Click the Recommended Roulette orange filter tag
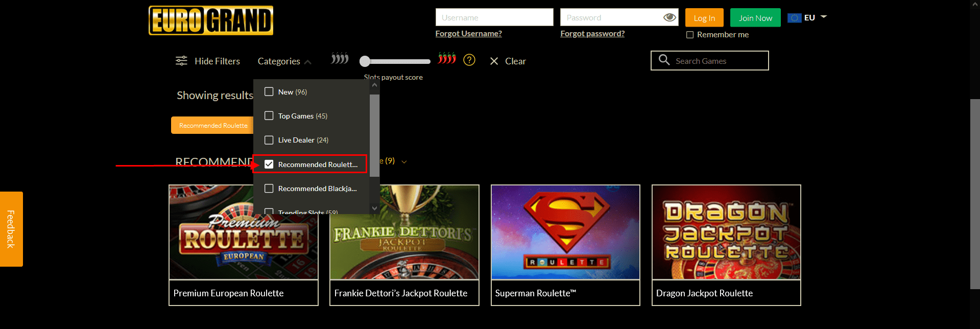The image size is (980, 329). (x=212, y=125)
